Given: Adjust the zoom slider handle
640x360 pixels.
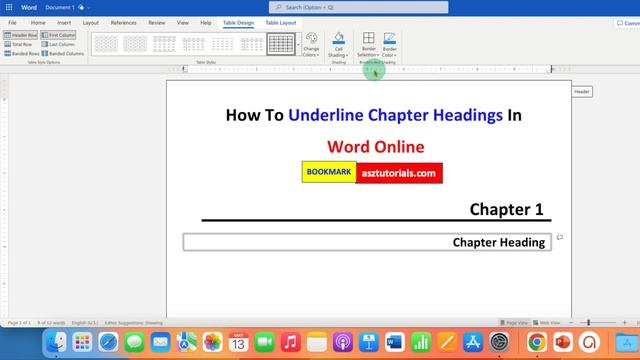Looking at the screenshot, I should point(589,323).
